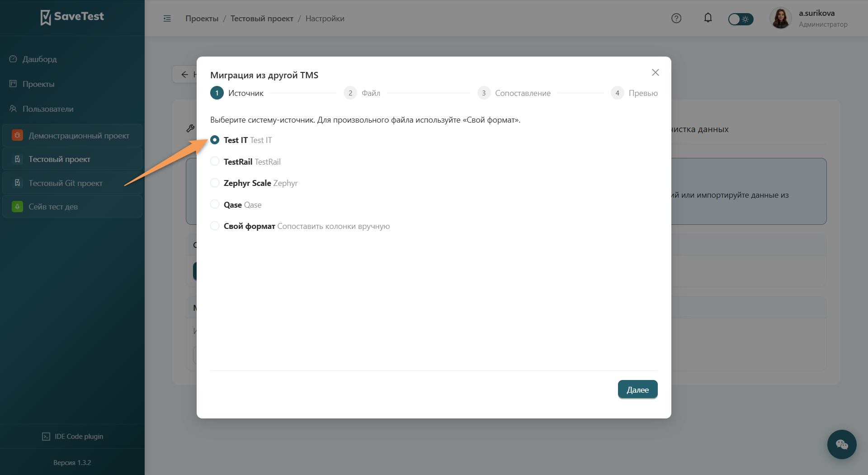Go to step 3 Сопоставление

click(514, 93)
